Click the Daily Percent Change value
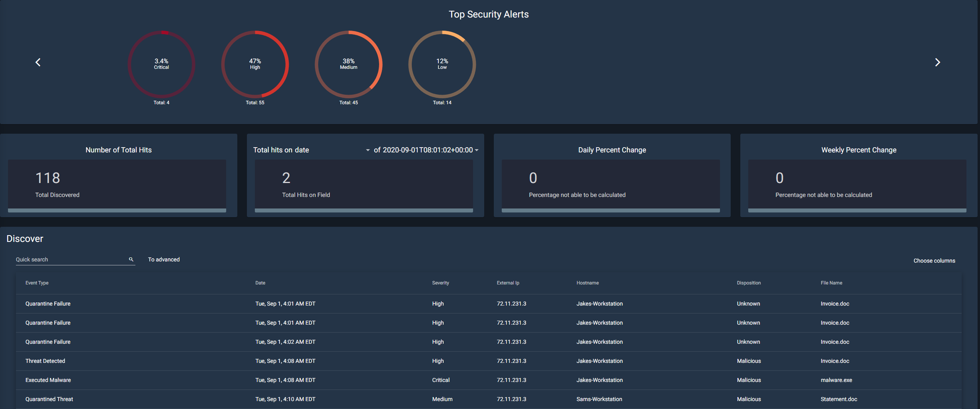The image size is (980, 409). 533,178
